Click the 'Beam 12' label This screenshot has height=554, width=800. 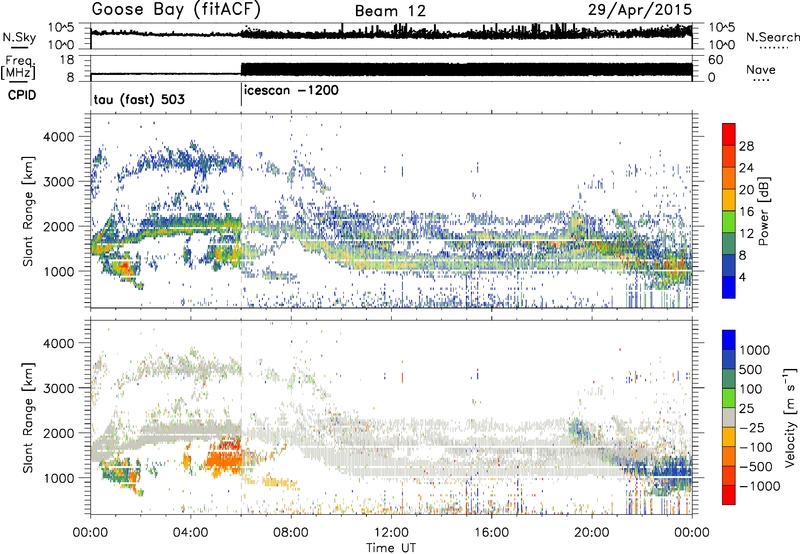tap(390, 11)
